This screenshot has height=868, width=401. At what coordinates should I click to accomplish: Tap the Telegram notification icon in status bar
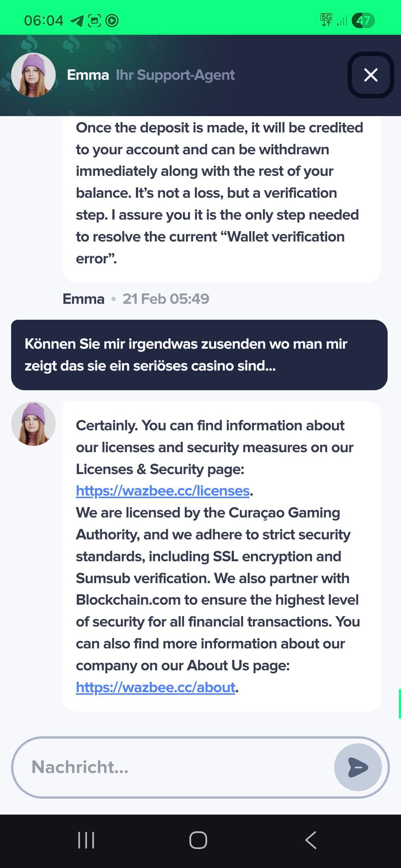[77, 21]
